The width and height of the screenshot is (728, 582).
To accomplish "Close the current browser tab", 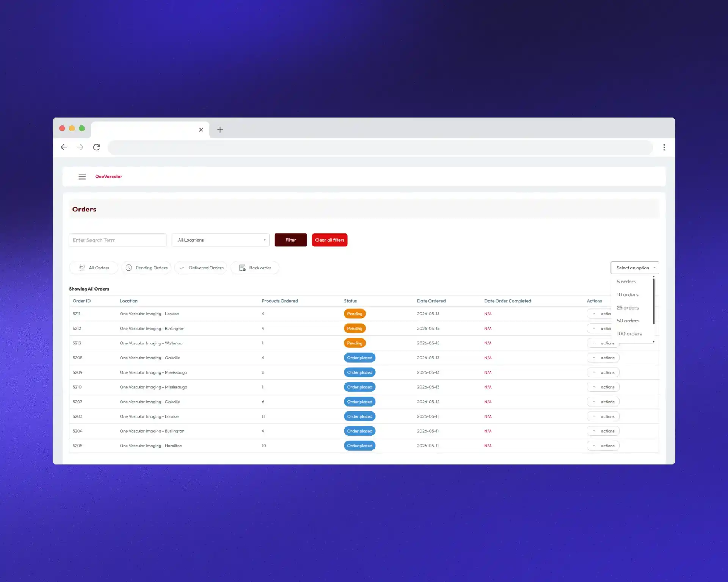I will pos(201,130).
